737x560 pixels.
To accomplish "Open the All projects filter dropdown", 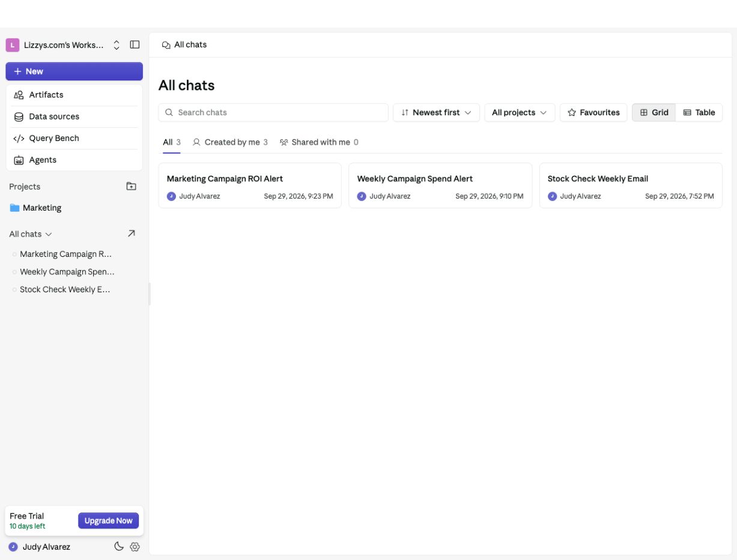I will tap(520, 112).
